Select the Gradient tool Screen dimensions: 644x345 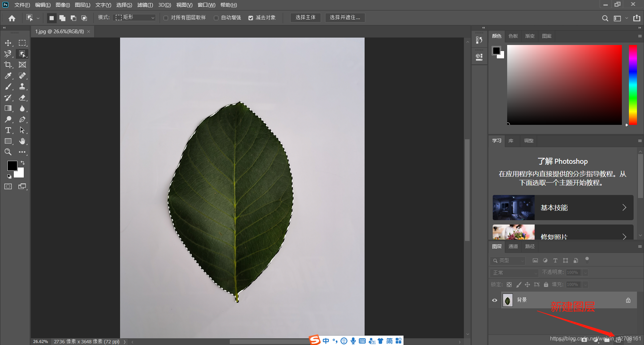[8, 108]
